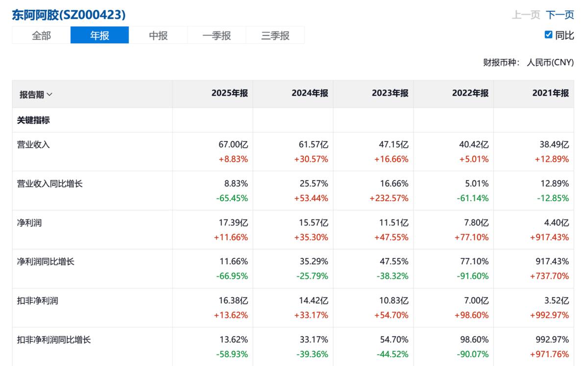Click the 2025年报 column header

tap(229, 93)
